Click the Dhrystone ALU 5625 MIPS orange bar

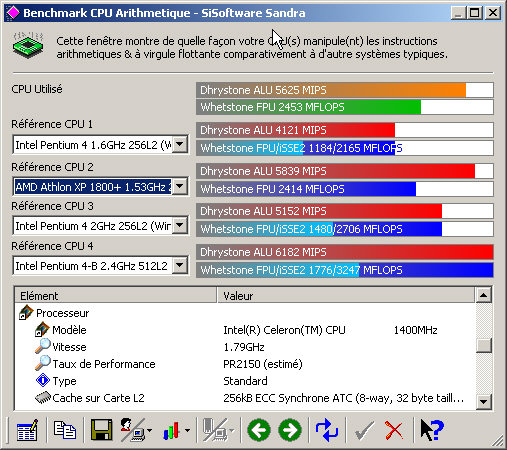[x=345, y=90]
